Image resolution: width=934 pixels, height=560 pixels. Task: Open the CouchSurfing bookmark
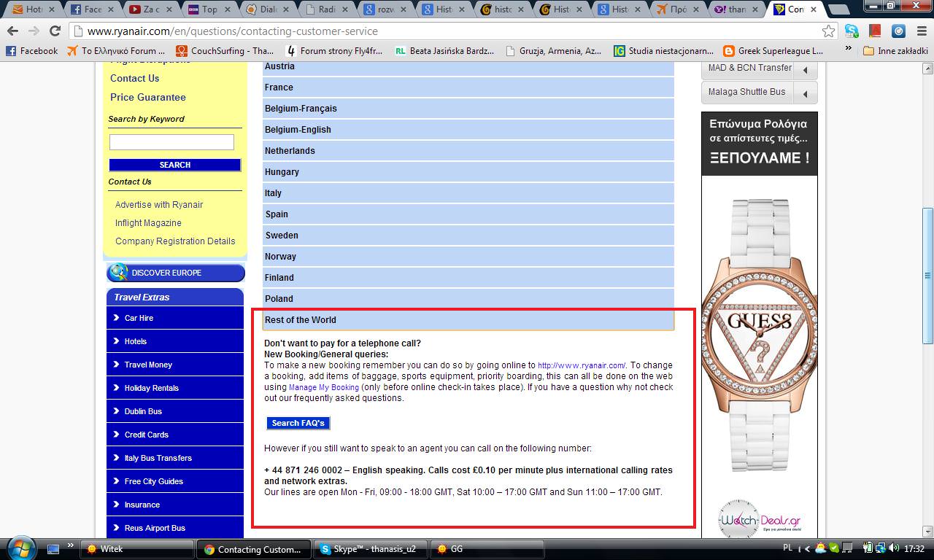point(225,51)
